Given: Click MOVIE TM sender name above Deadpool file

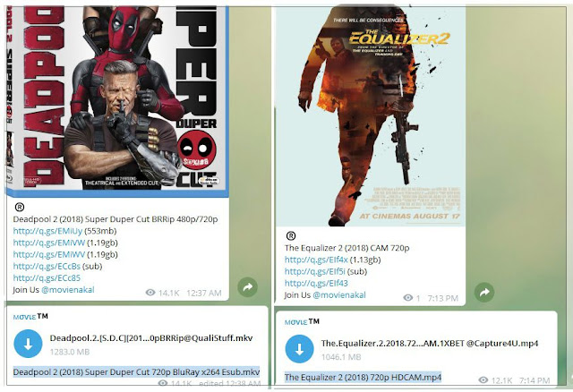Looking at the screenshot, I should pos(30,317).
